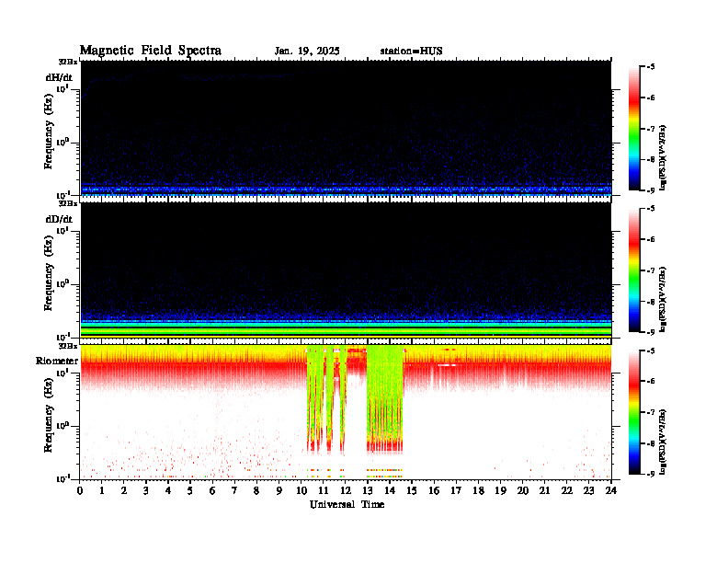Click inside the dD/dt spectrogram plot
This screenshot has width=728, height=563.
coord(346,270)
